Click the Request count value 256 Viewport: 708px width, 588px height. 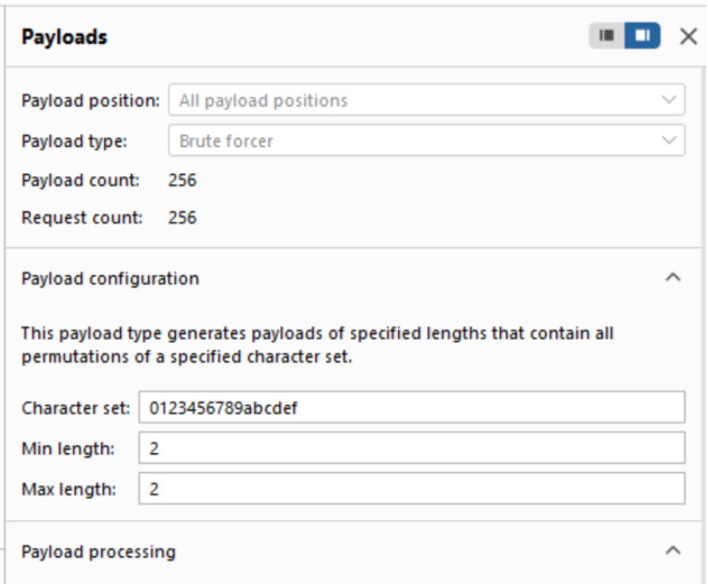183,218
